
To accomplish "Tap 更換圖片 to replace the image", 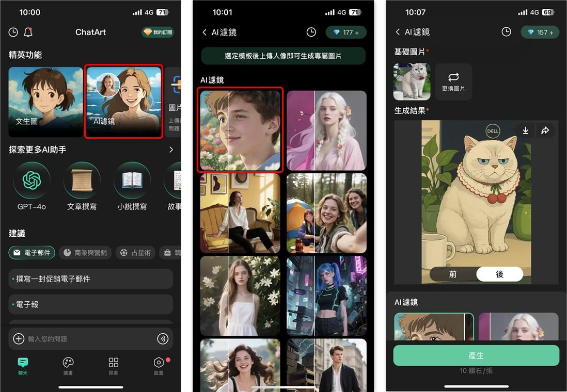I will click(453, 81).
